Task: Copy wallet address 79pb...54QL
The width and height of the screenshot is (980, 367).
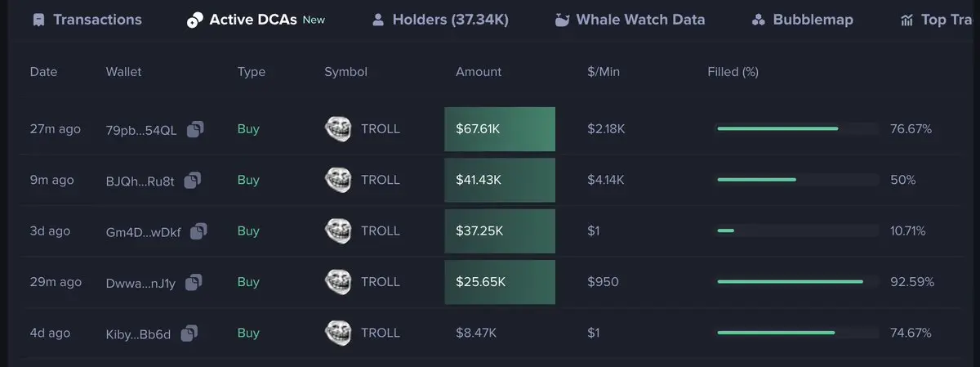Action: point(195,129)
